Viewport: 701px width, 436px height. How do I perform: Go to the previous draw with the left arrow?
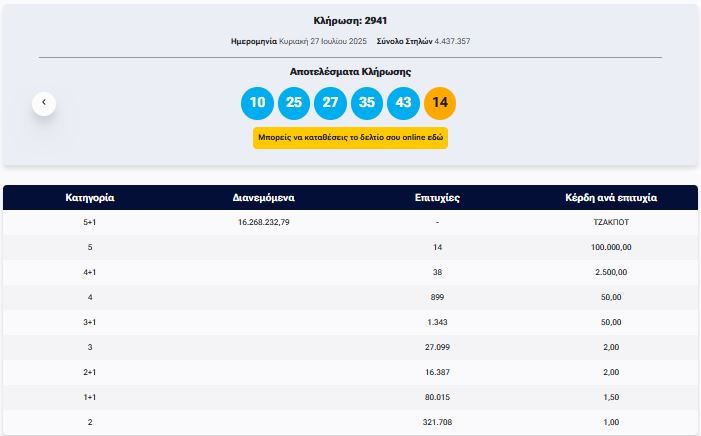pos(43,102)
